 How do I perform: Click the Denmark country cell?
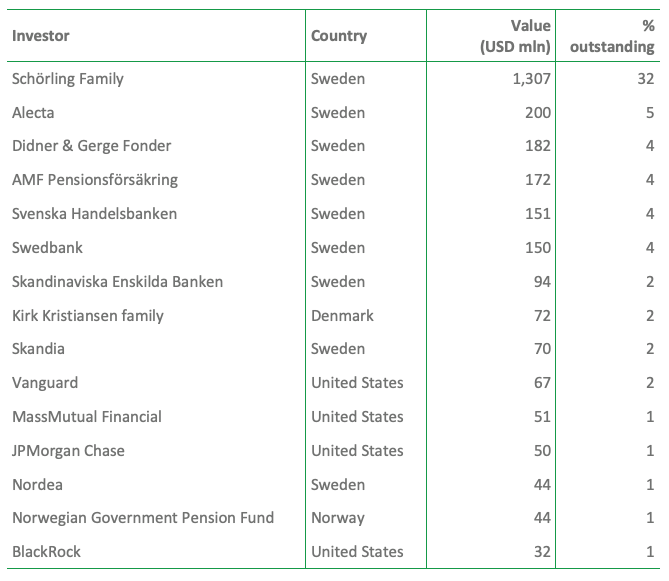(342, 315)
